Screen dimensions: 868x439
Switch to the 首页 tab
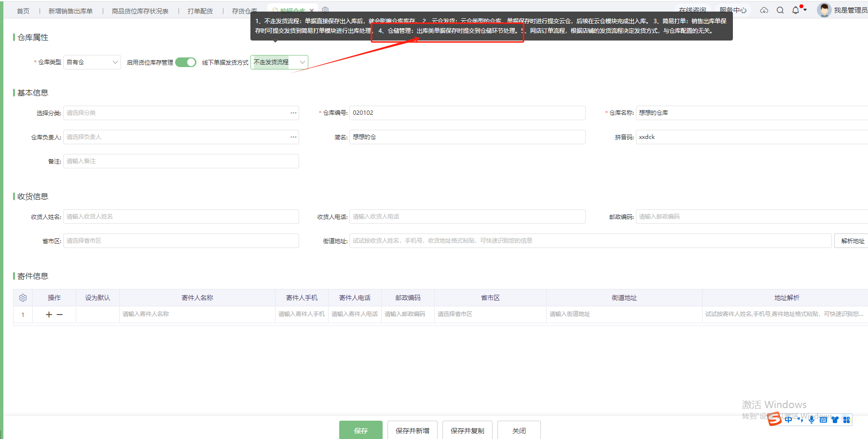[x=23, y=11]
